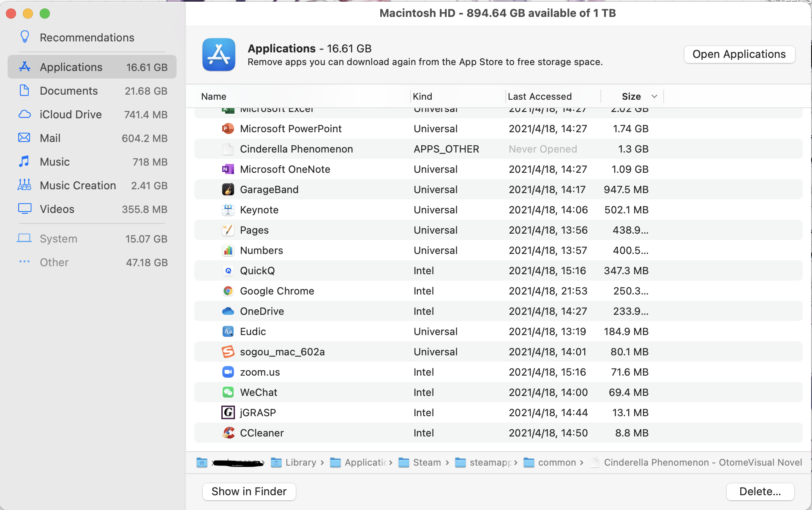Click the Steam folder in path bar

tap(426, 462)
